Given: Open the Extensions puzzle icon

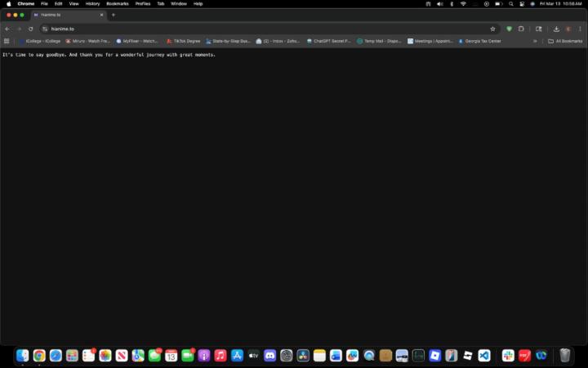Looking at the screenshot, I should [521, 29].
